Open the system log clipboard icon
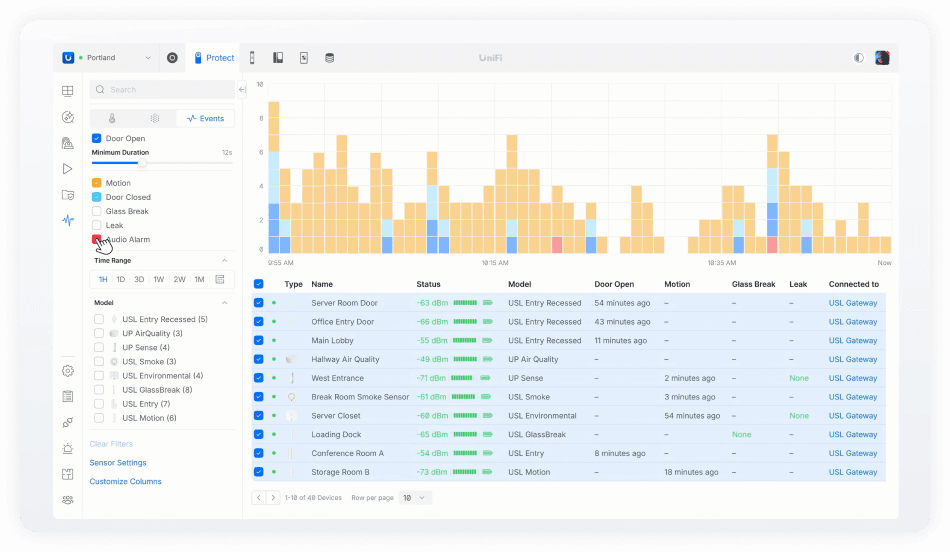The image size is (950, 552). (x=68, y=396)
